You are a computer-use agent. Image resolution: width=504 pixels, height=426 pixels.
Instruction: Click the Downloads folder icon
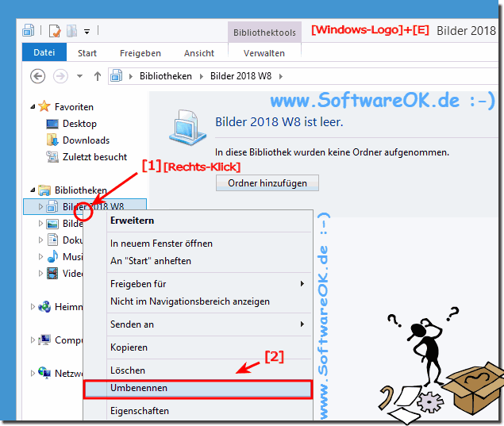52,140
